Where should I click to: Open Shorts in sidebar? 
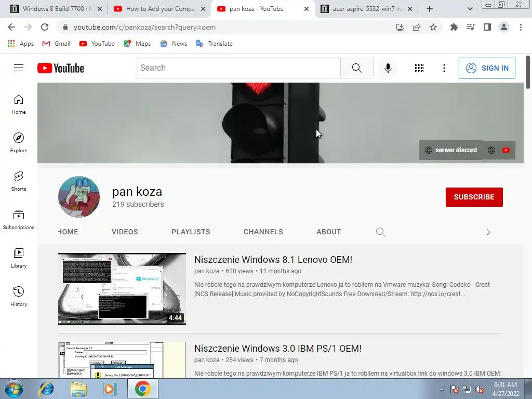point(19,181)
